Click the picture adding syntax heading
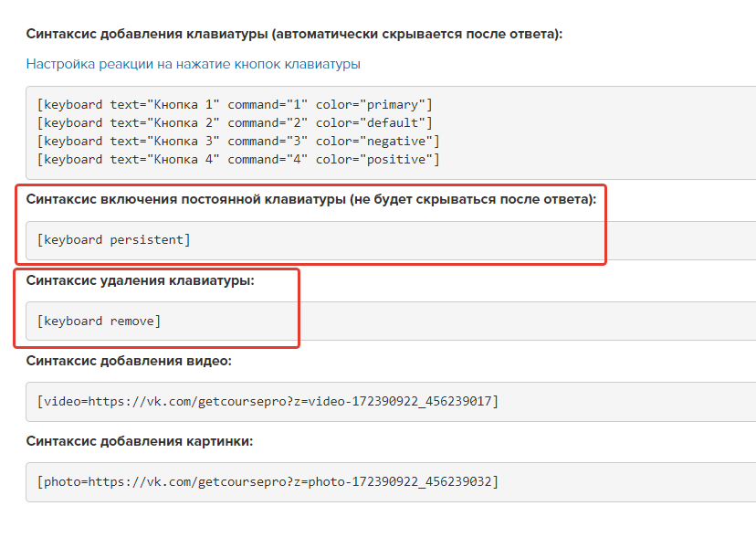756x548 pixels. coord(140,441)
